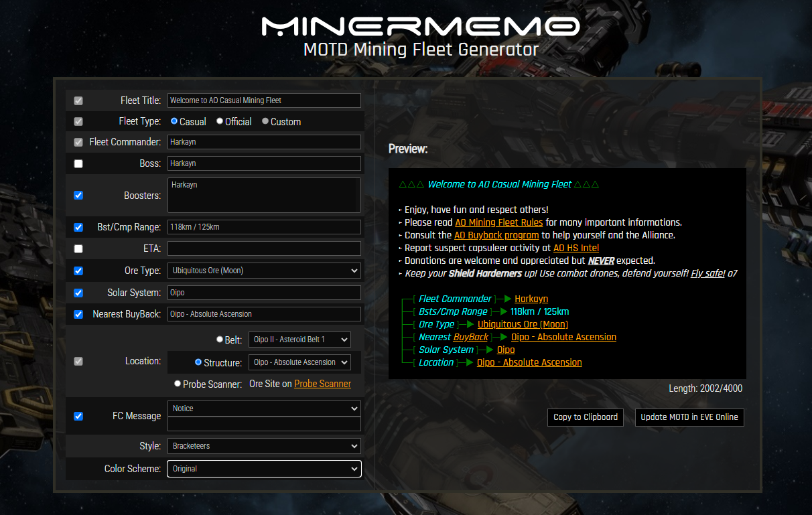The width and height of the screenshot is (812, 515).
Task: Choose the Belt location option
Action: coord(220,340)
